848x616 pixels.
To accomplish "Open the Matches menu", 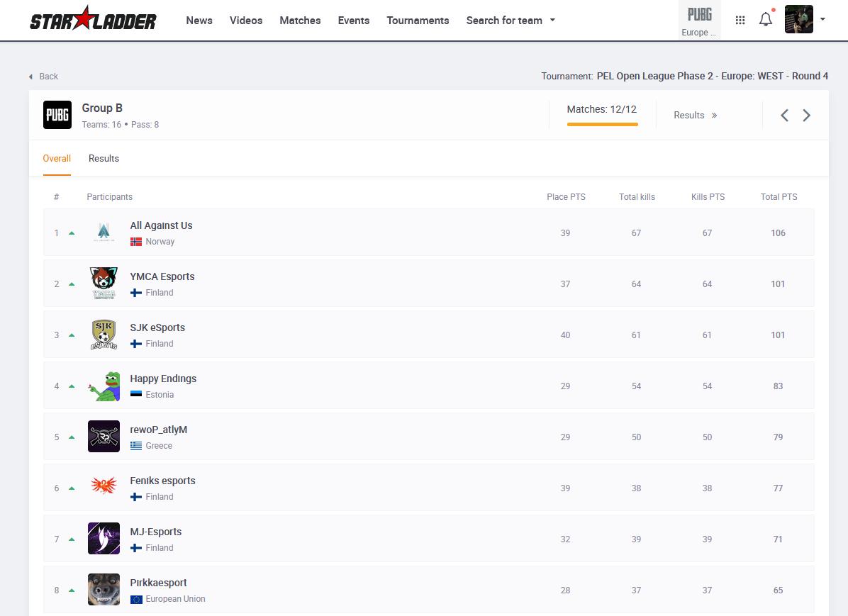I will 300,21.
